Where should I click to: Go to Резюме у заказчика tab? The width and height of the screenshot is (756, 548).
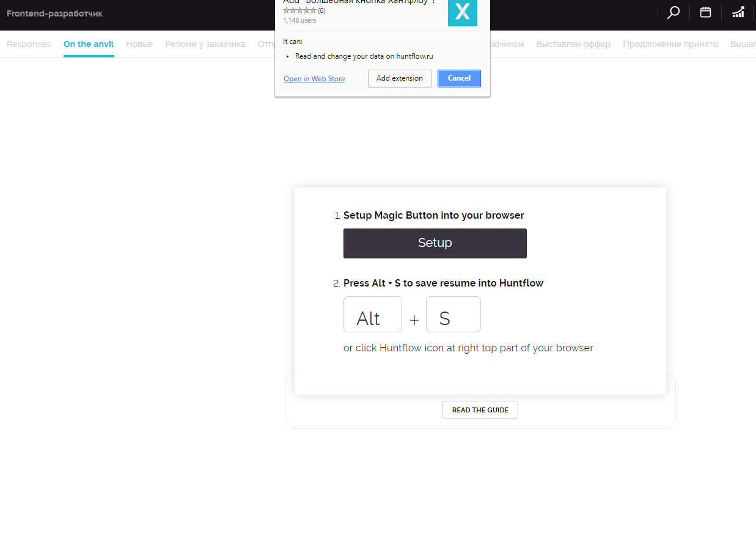pyautogui.click(x=205, y=44)
